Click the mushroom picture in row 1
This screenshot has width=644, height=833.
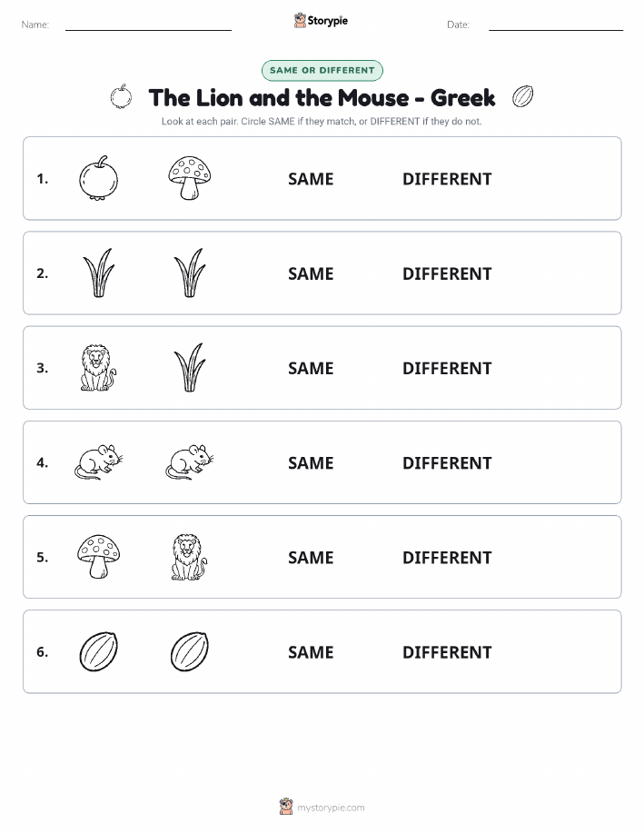point(190,178)
